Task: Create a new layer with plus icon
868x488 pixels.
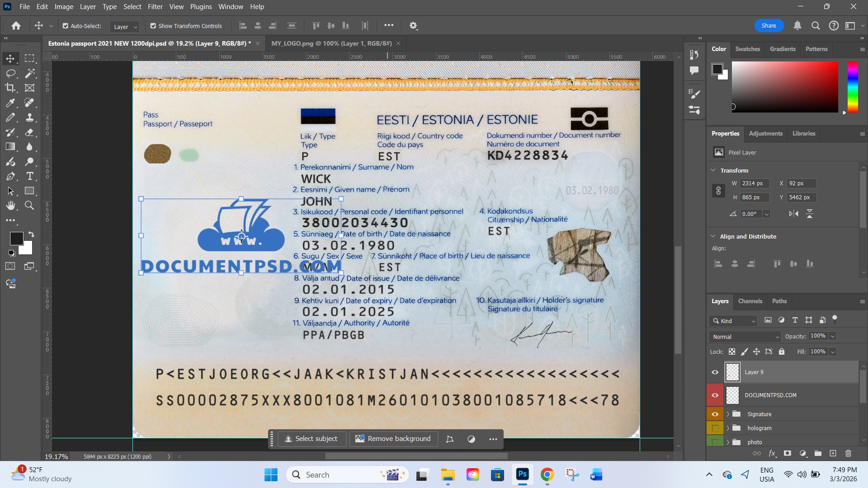Action: (x=833, y=453)
